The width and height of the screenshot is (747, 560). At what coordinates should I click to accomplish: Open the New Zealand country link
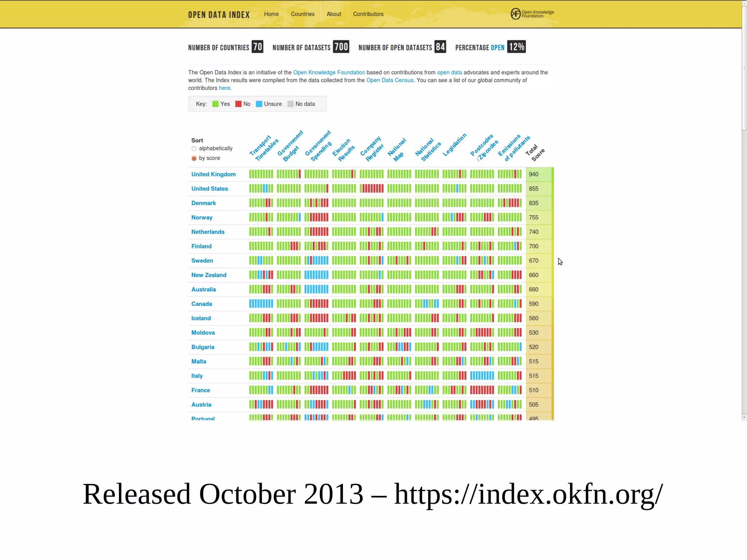pyautogui.click(x=209, y=275)
